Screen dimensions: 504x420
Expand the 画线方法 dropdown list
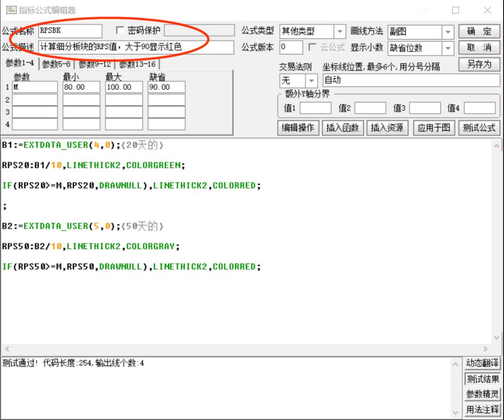[x=448, y=32]
